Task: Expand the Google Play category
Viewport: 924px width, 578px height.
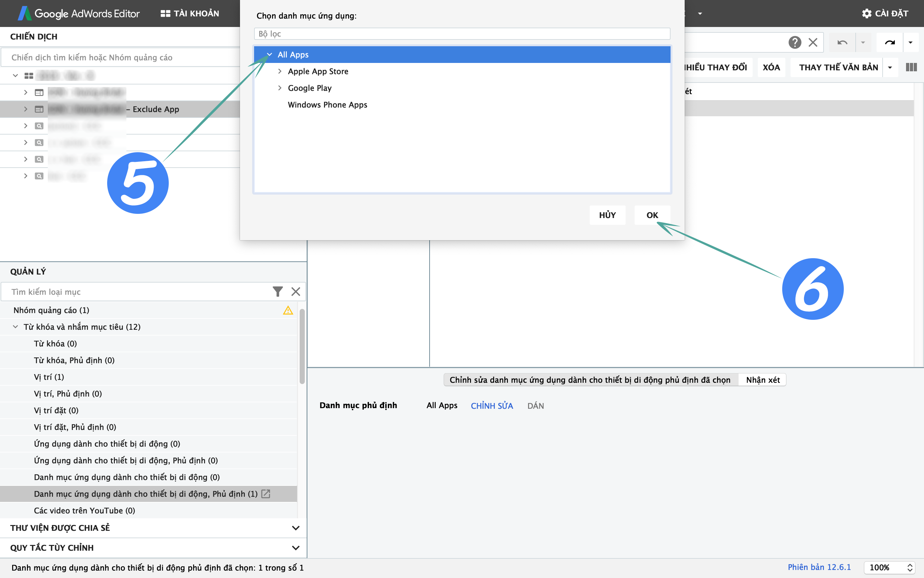Action: (x=280, y=88)
